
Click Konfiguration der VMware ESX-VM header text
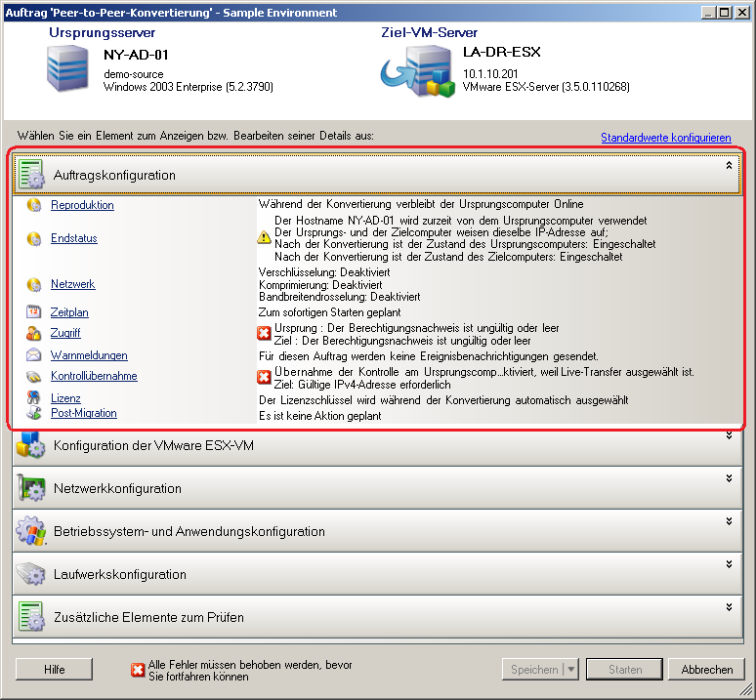click(153, 445)
